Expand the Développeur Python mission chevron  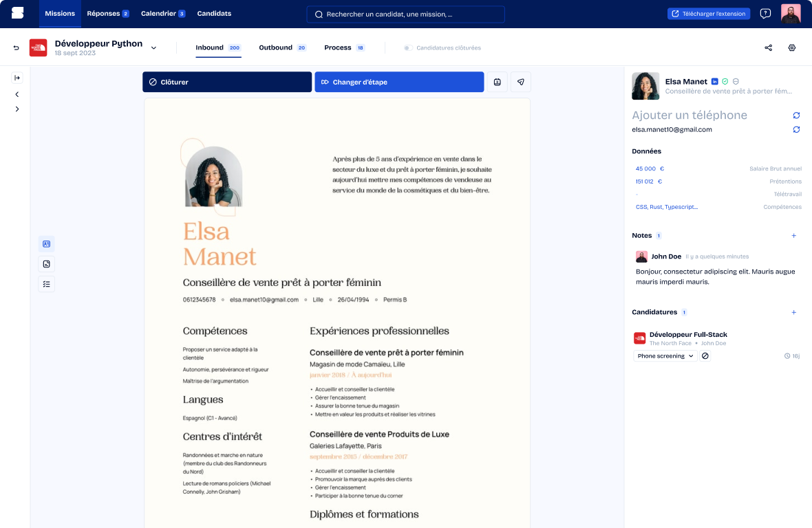(x=153, y=48)
